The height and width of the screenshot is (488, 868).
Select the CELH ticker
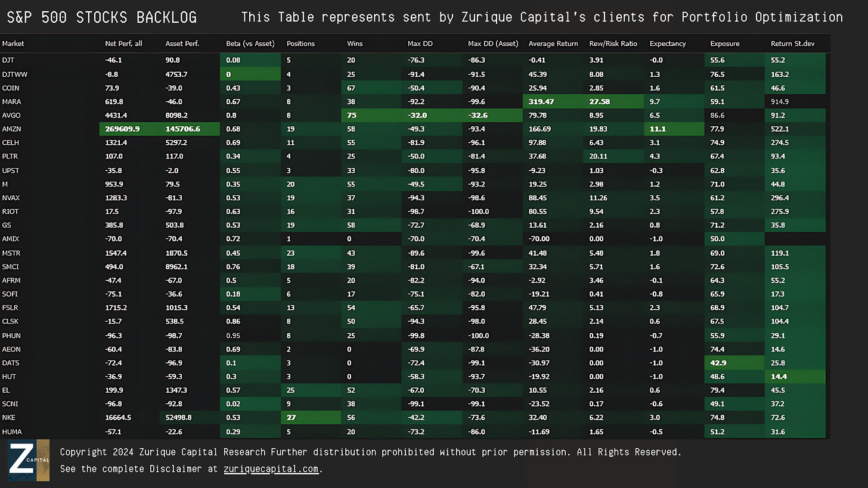pyautogui.click(x=11, y=142)
